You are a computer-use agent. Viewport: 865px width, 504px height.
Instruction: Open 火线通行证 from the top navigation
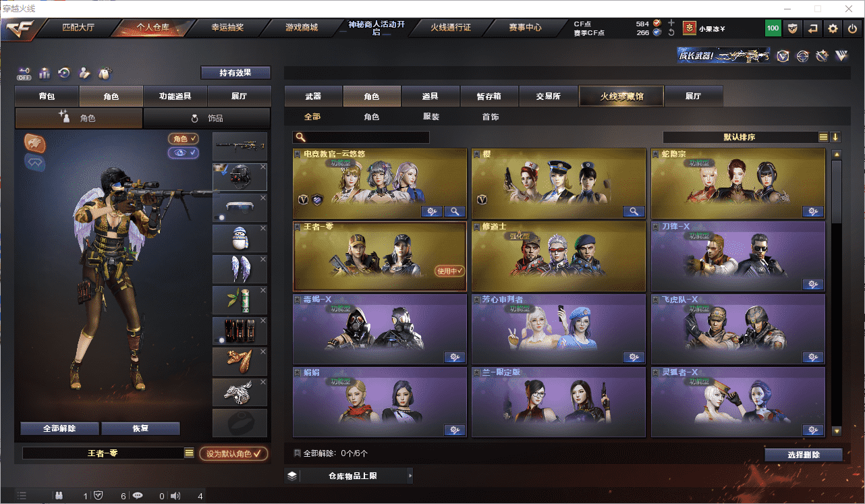tap(451, 28)
